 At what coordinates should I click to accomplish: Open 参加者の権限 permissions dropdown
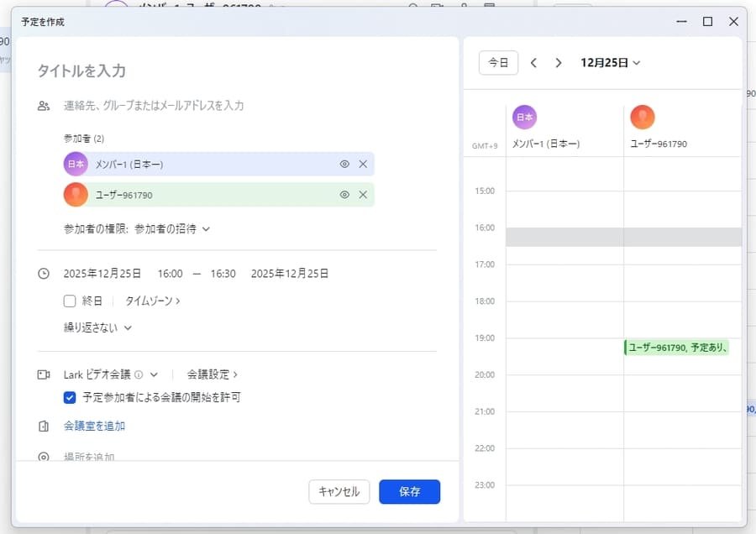(171, 228)
